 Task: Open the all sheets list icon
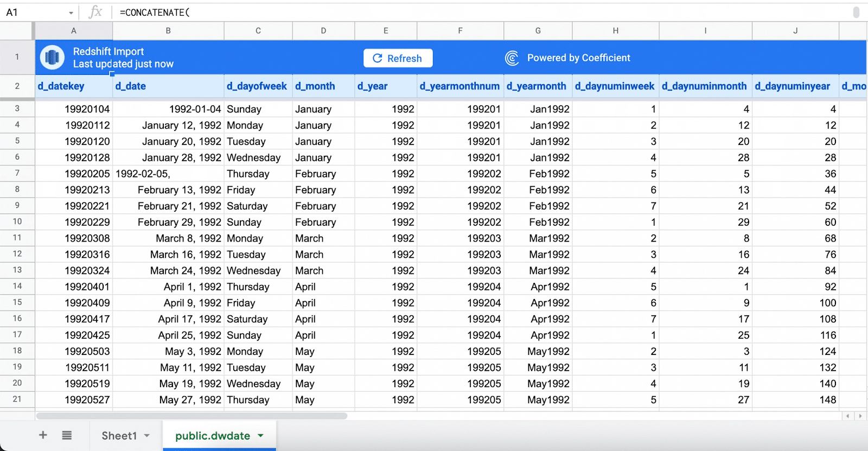click(x=67, y=435)
